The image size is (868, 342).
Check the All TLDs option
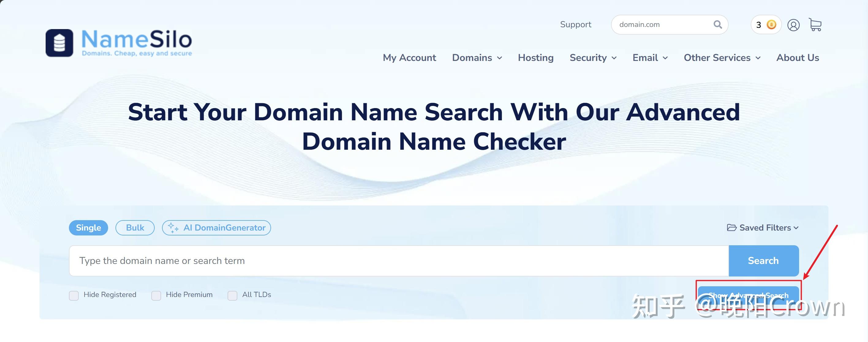[232, 295]
